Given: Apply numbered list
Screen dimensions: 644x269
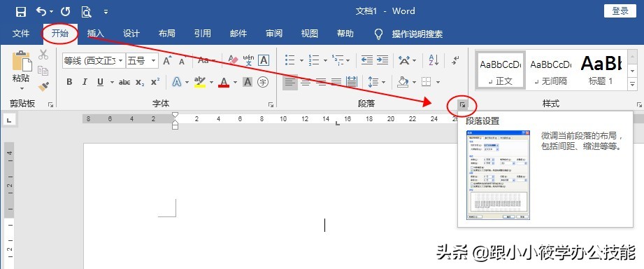Looking at the screenshot, I should click(x=314, y=60).
